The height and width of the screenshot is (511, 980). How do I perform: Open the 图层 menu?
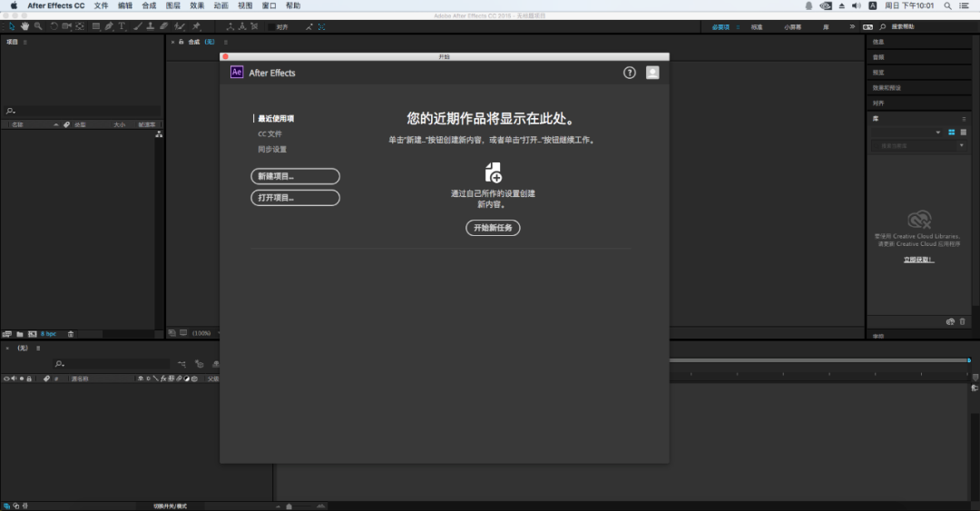point(173,5)
